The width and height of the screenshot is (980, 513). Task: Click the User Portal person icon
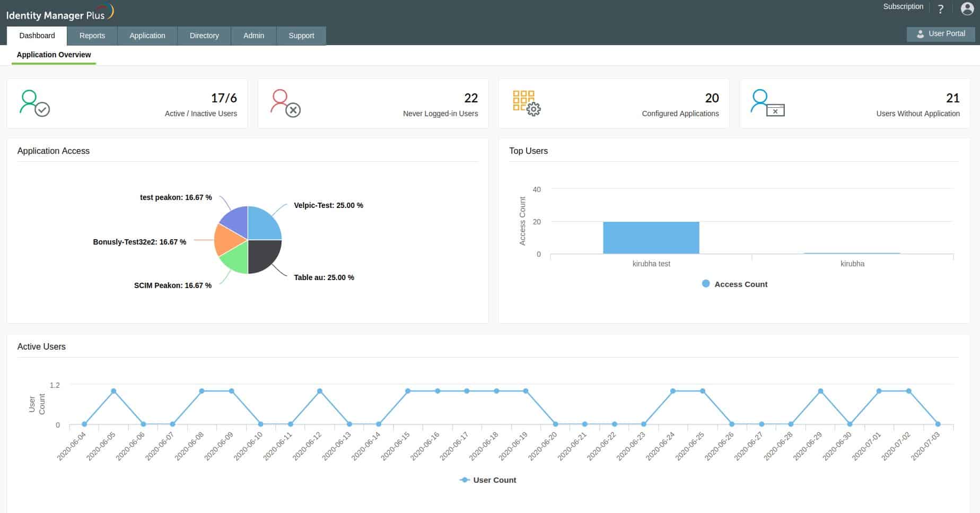point(920,34)
